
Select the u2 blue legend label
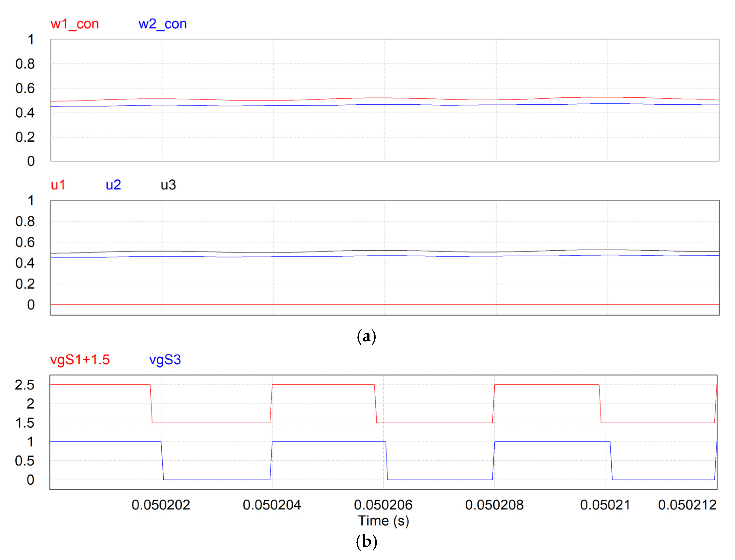113,185
